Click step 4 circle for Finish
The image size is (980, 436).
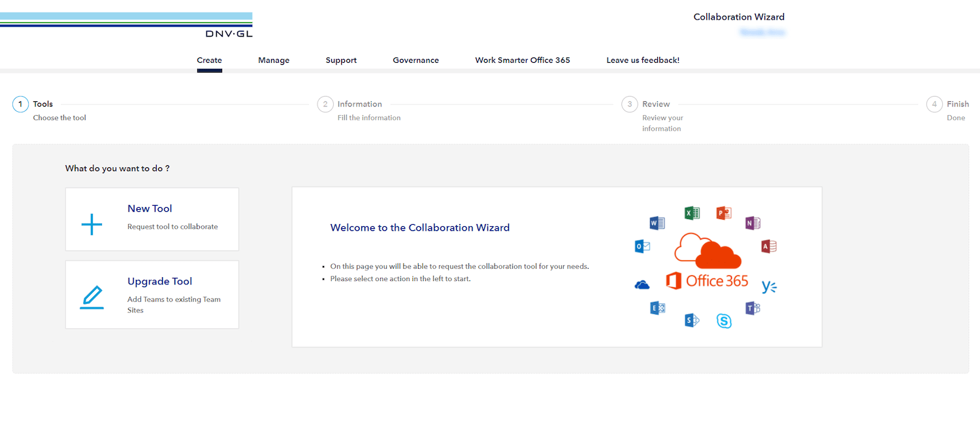[935, 105]
